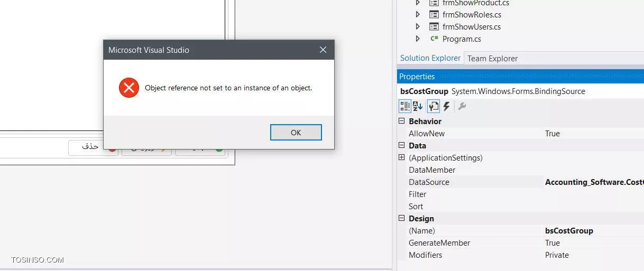The image size is (644, 271).
Task: Click the DataSource Accounting_Software value
Action: click(x=594, y=182)
